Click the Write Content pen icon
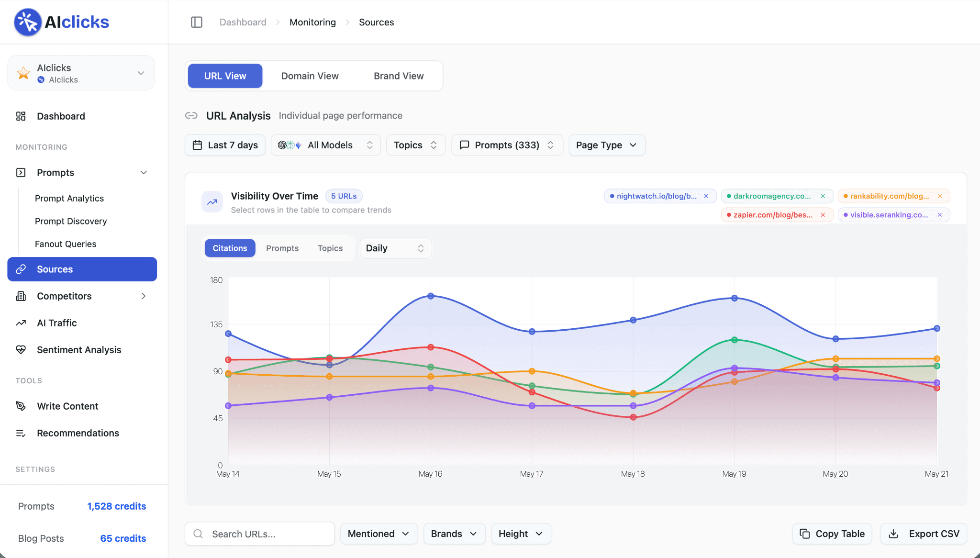The width and height of the screenshot is (980, 558). 21,406
